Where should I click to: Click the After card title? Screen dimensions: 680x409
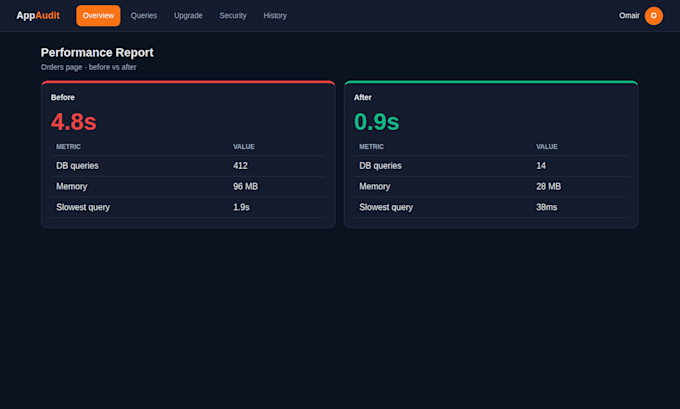tap(363, 98)
